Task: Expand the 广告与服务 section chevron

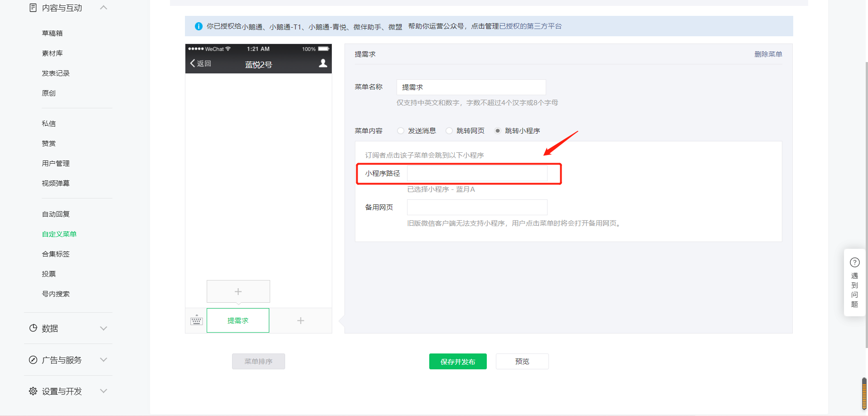Action: [x=103, y=360]
